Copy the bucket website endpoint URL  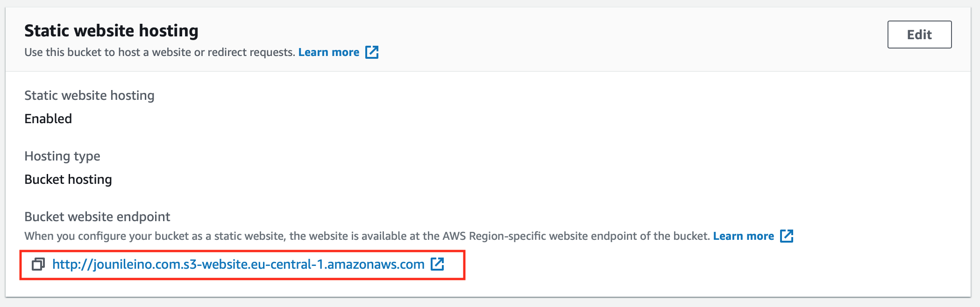pos(38,265)
